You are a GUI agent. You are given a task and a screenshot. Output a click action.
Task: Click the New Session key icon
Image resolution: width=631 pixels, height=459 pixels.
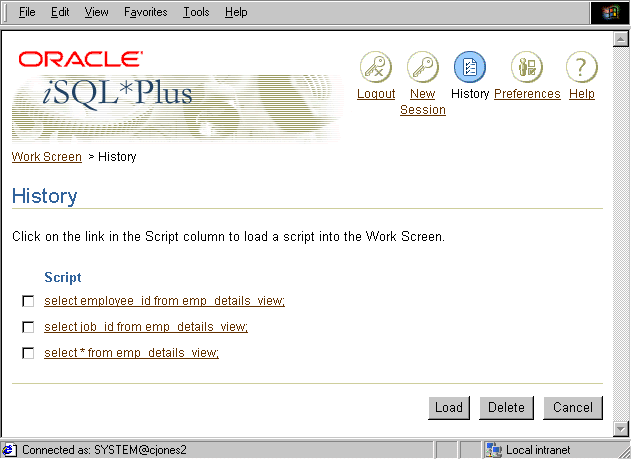point(423,67)
